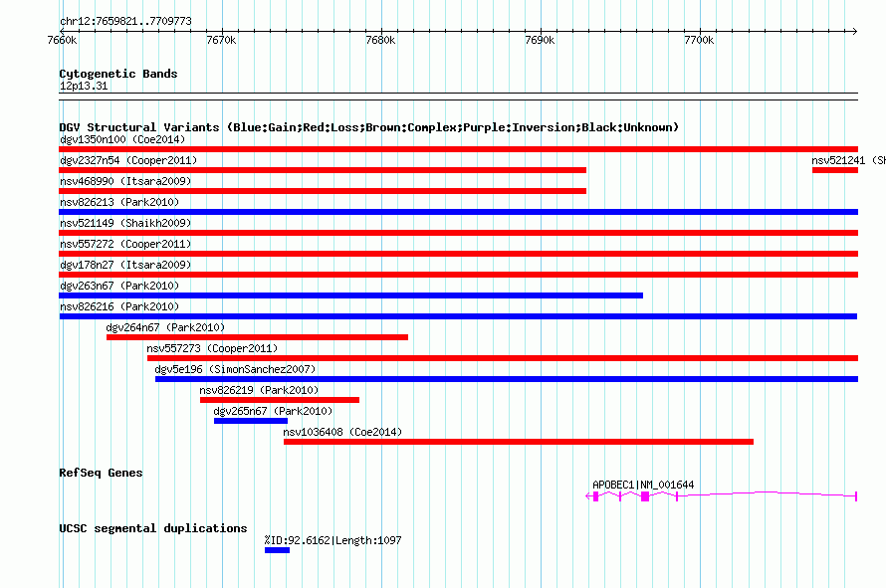Select variant nsv1036408 (Coe2014) label
The image size is (886, 588).
(342, 432)
